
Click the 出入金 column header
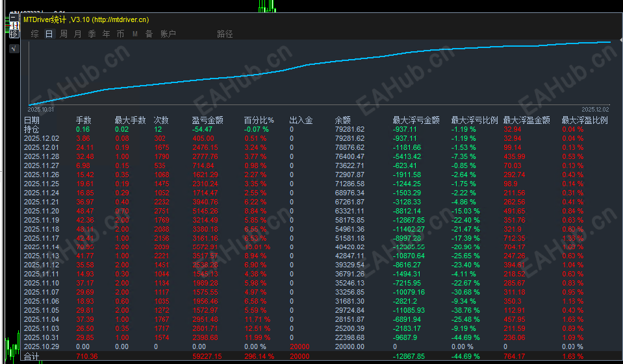301,120
